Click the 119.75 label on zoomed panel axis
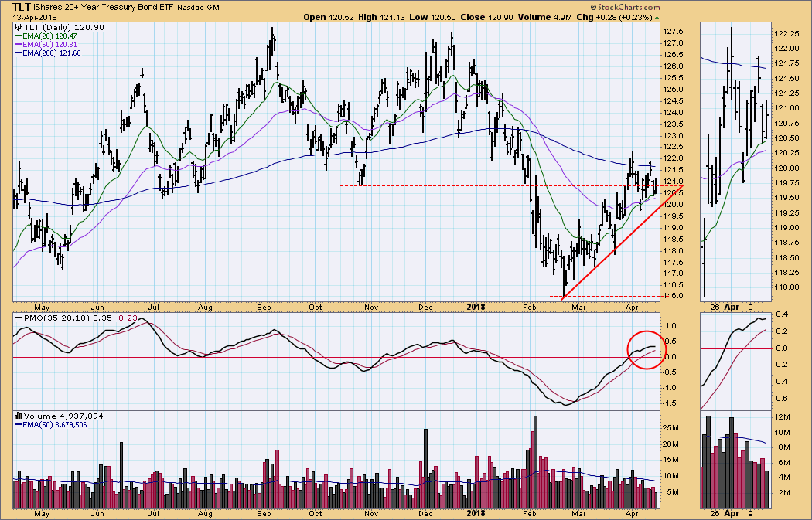The image size is (812, 520). click(786, 182)
